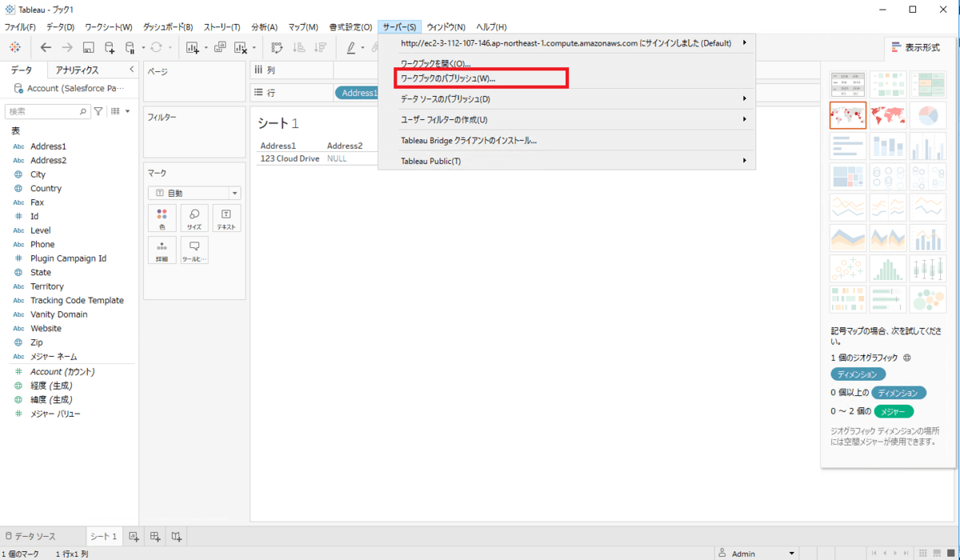
Task: Select the Account Salesforce data source
Action: pyautogui.click(x=69, y=88)
